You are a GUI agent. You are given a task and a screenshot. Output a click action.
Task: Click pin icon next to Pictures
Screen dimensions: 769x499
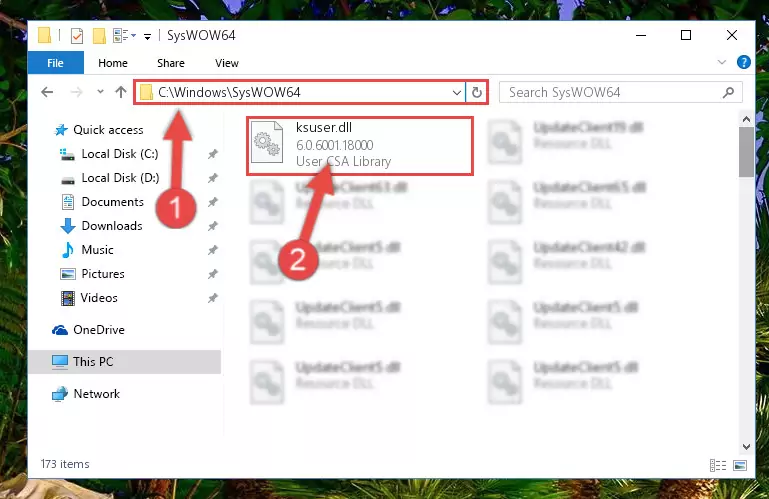[x=212, y=274]
